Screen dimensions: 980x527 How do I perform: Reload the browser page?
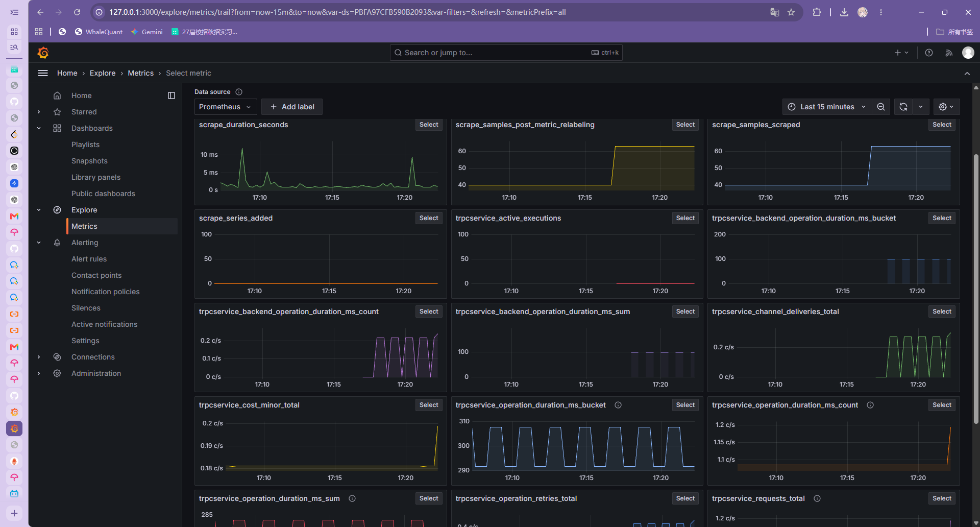tap(77, 12)
